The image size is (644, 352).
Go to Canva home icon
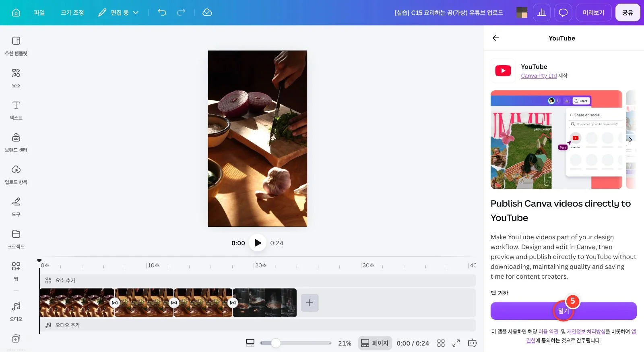click(16, 12)
